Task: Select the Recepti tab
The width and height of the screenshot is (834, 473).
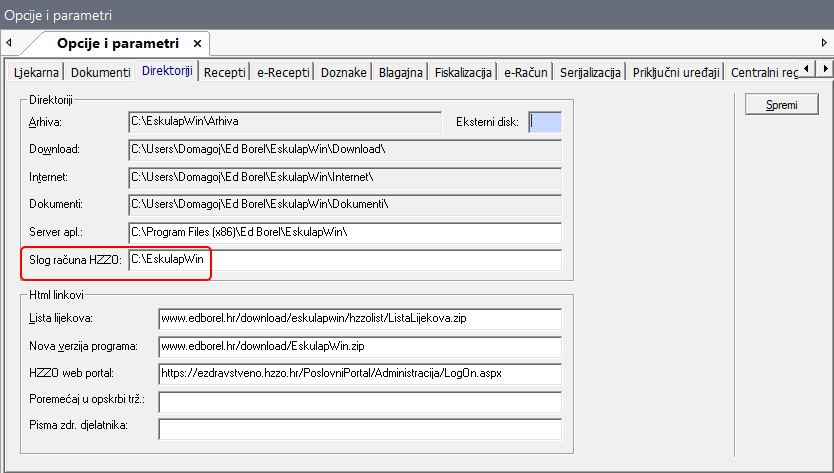Action: coord(225,72)
